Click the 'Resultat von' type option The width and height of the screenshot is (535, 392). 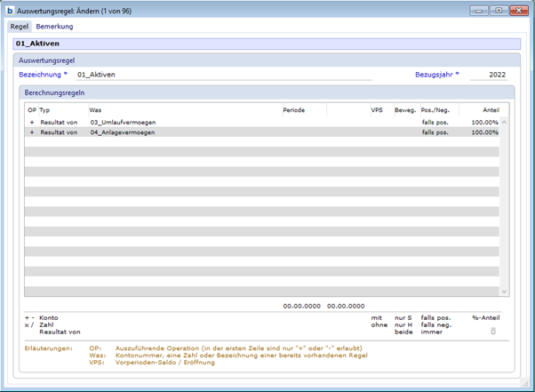[59, 332]
